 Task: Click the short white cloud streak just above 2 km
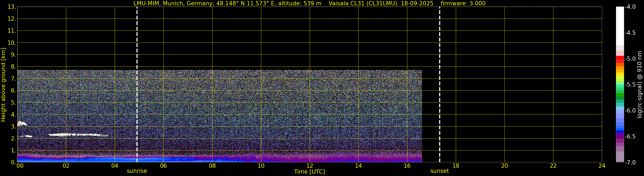(26, 136)
